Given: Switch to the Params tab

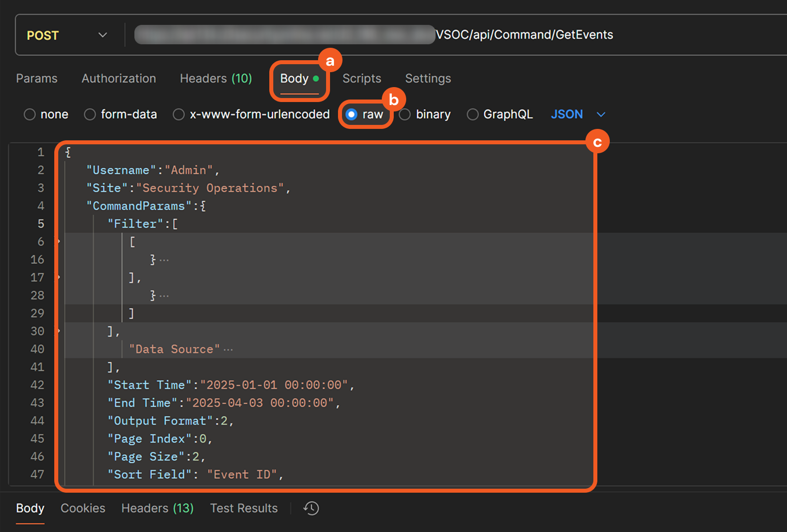Looking at the screenshot, I should tap(37, 79).
